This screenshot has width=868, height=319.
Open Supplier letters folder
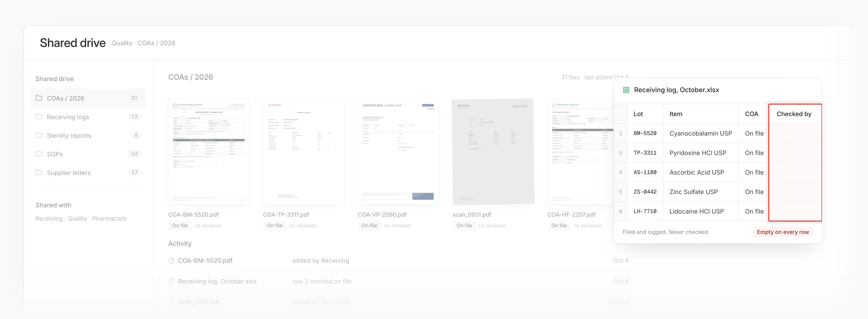click(x=88, y=172)
